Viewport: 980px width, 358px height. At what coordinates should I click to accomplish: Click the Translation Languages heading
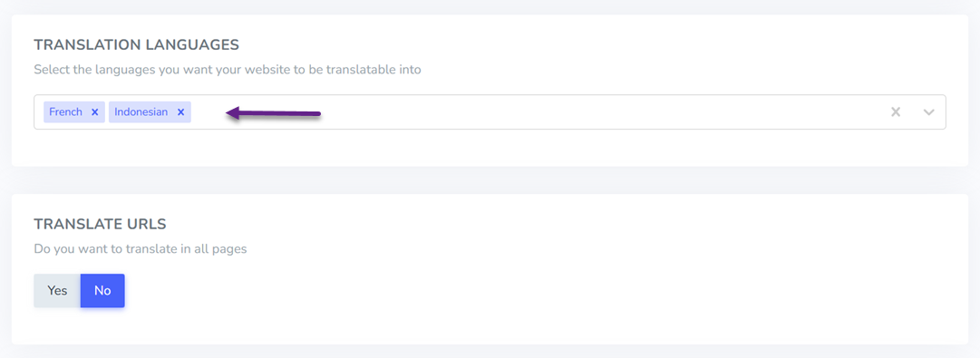coord(136,45)
